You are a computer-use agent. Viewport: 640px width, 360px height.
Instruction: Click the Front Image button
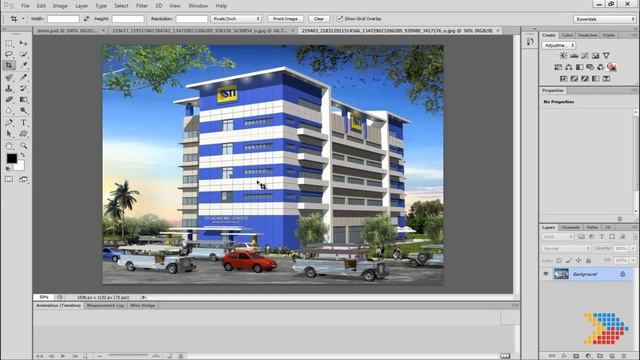285,19
